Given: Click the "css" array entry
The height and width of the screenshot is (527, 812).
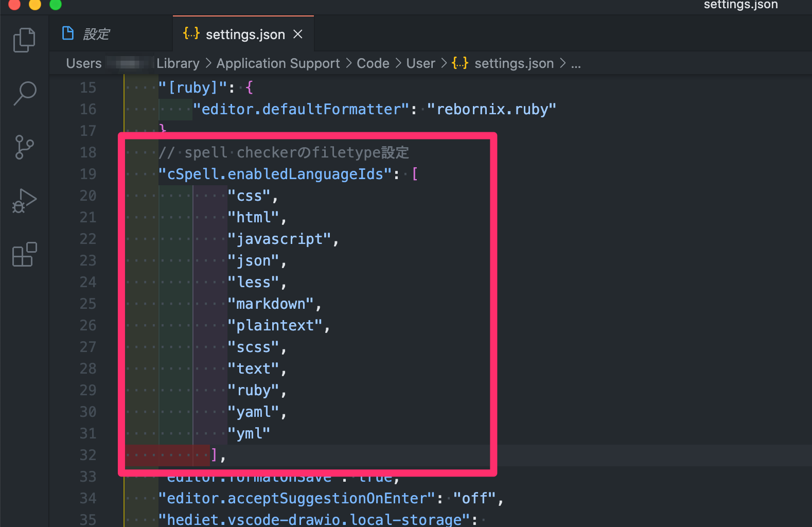Looking at the screenshot, I should click(249, 196).
